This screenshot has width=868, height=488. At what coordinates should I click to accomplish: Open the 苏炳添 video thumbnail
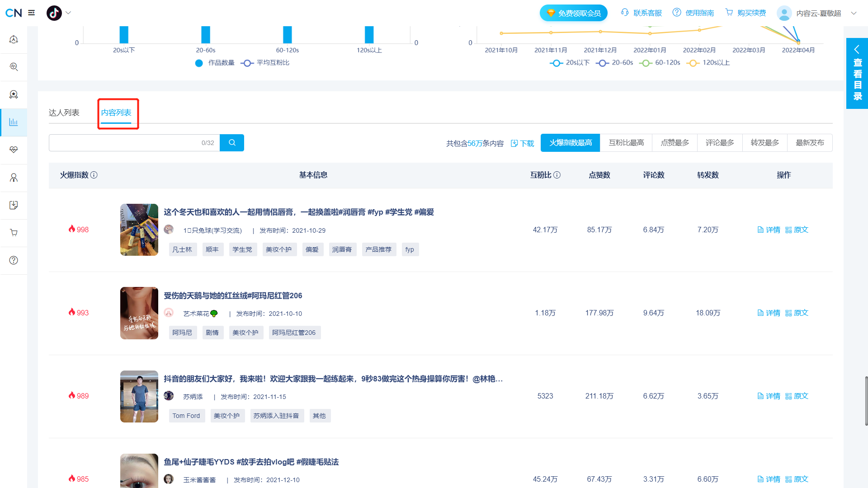[x=139, y=396]
